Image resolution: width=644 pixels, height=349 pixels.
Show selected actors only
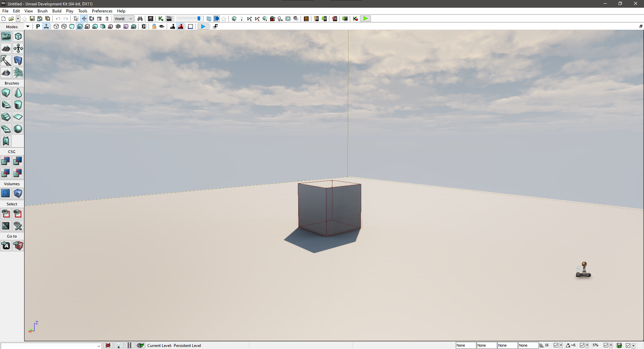(6, 213)
